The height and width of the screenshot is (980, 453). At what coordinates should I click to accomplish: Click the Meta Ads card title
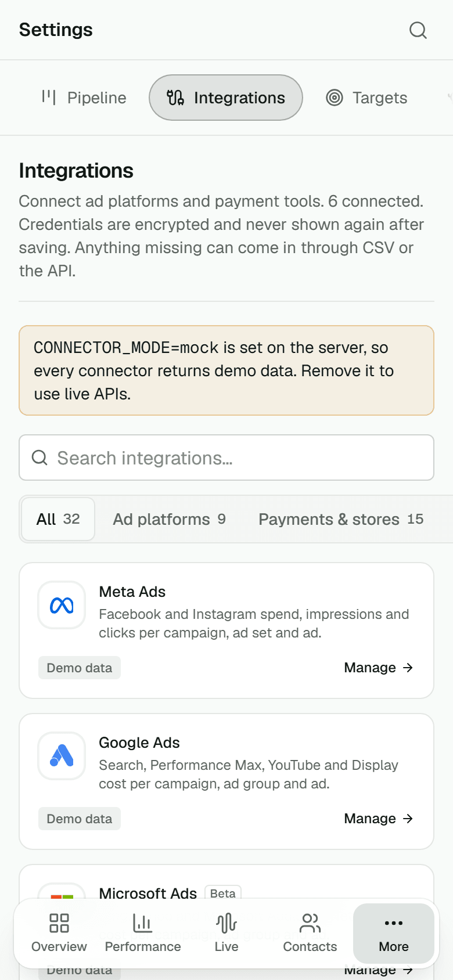tap(132, 592)
